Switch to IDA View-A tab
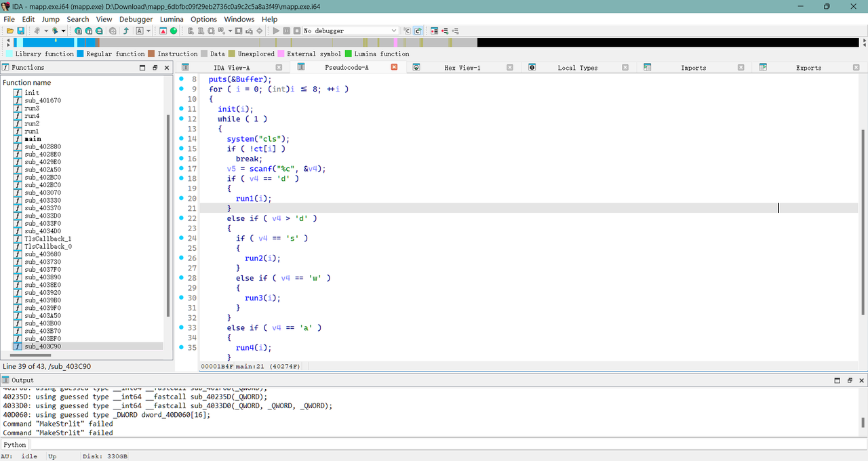Screen dimensions: 868x461 point(232,68)
